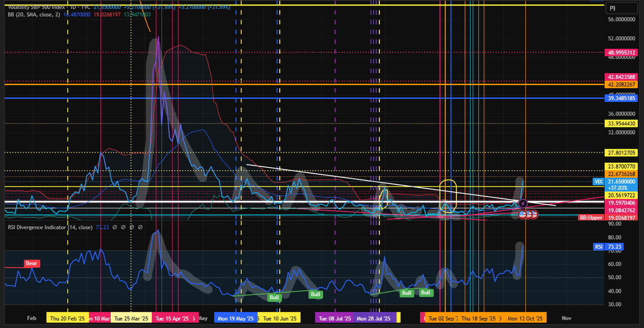Click the rightmost green Bull divergence label
The height and width of the screenshot is (328, 644).
pyautogui.click(x=426, y=293)
